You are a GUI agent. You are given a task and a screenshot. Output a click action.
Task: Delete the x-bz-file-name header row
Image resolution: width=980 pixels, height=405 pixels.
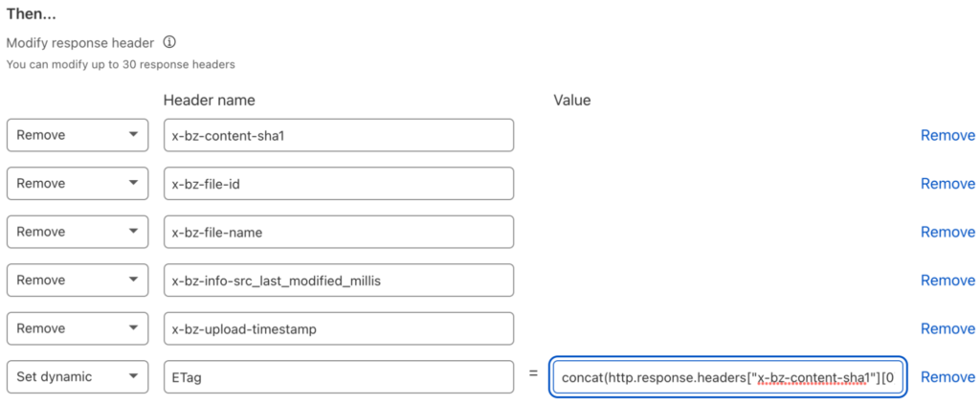point(947,232)
